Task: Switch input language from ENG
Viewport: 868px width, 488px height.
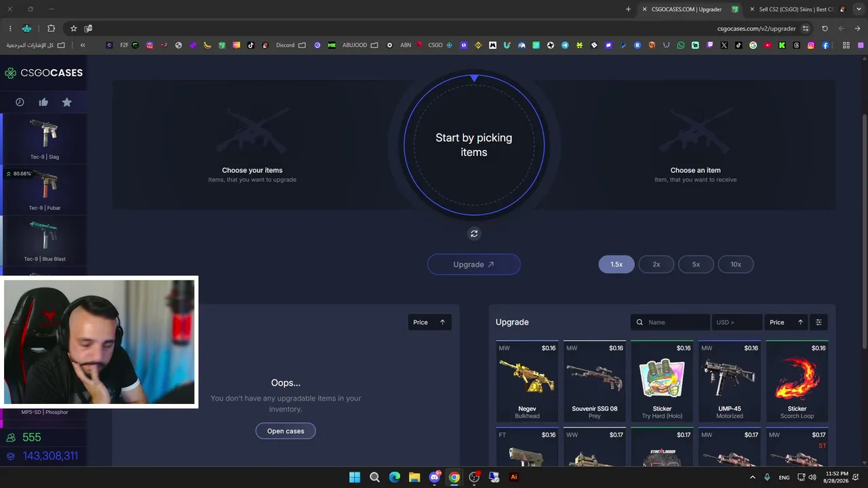Action: coord(784,477)
